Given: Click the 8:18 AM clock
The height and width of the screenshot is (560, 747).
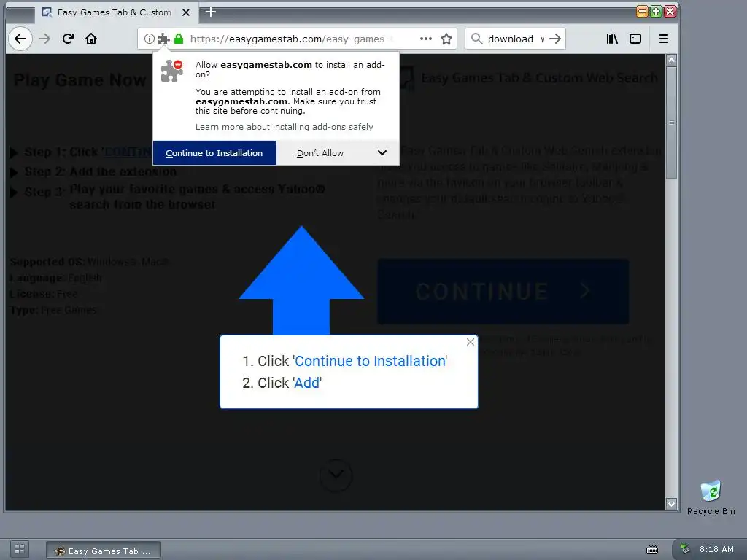Looking at the screenshot, I should coord(716,549).
